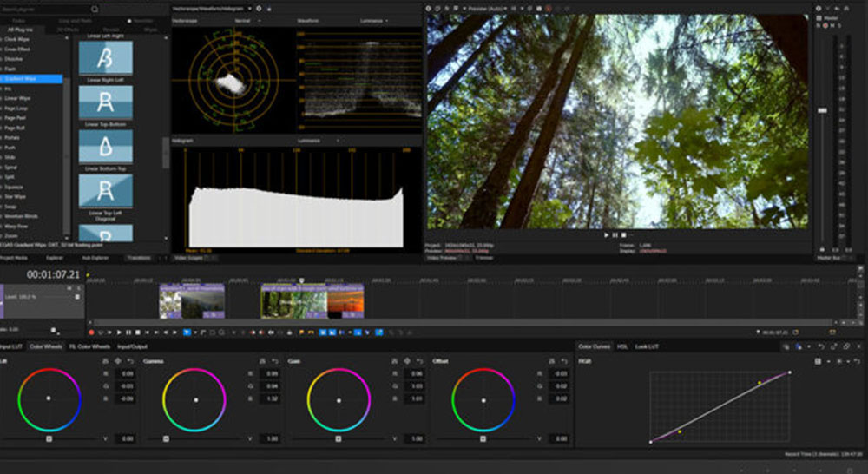Screen dimensions: 868x474
Task: Open the Normal Edit tool dropdown arrow
Action: (x=195, y=332)
